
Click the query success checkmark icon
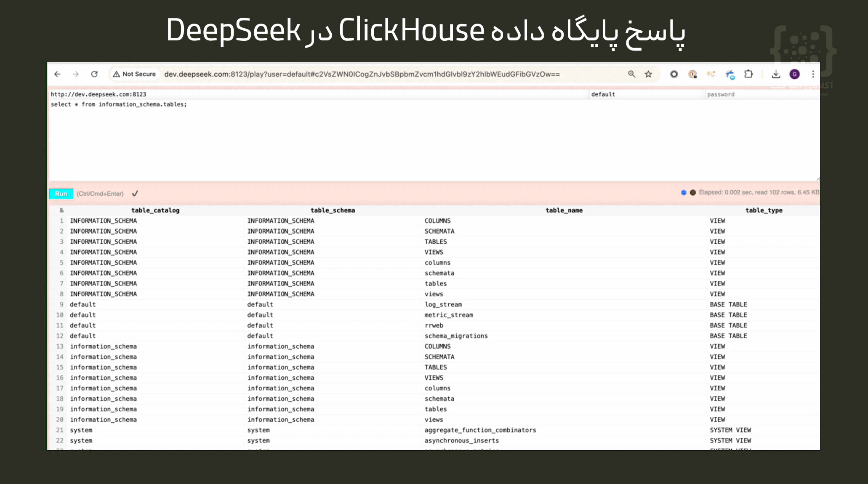(135, 194)
